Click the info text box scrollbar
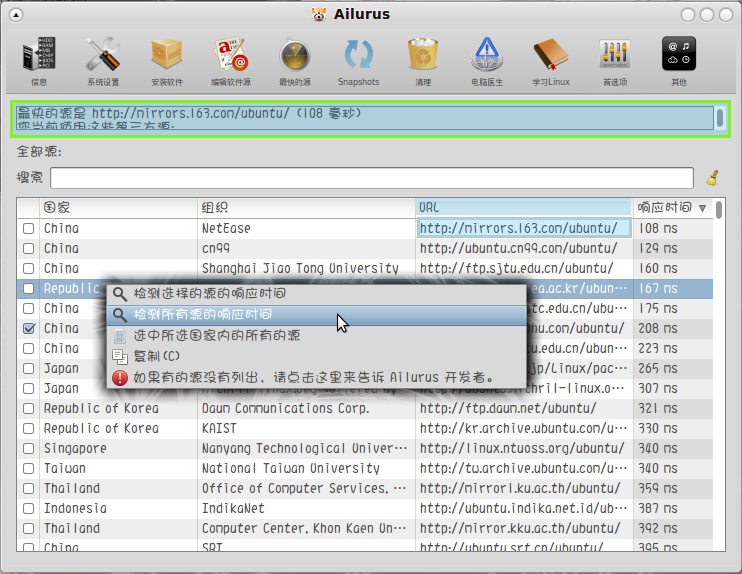This screenshot has width=742, height=574. pos(719,118)
